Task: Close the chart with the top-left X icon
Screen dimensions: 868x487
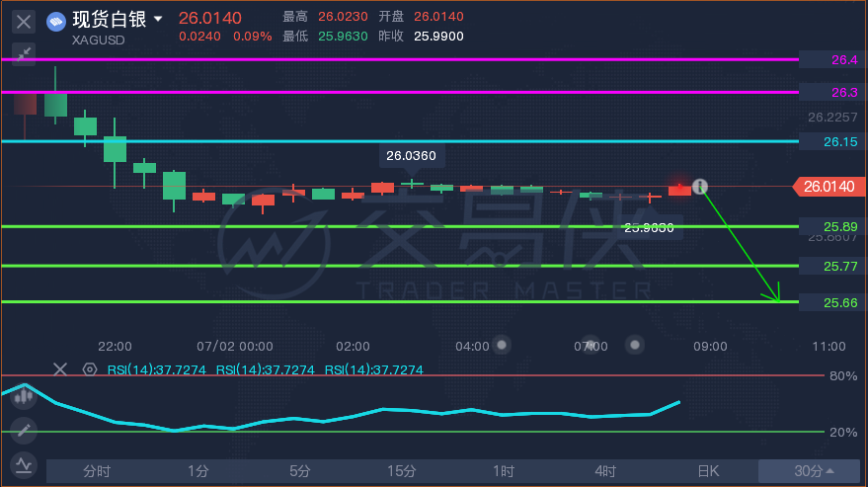Action: [x=24, y=22]
